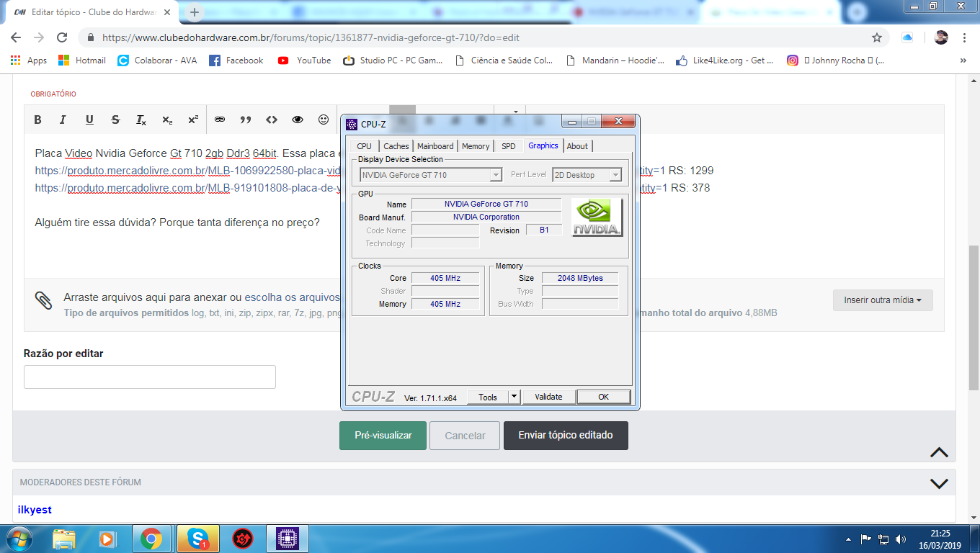Image resolution: width=980 pixels, height=553 pixels.
Task: Switch to the Caches tab
Action: coord(396,146)
